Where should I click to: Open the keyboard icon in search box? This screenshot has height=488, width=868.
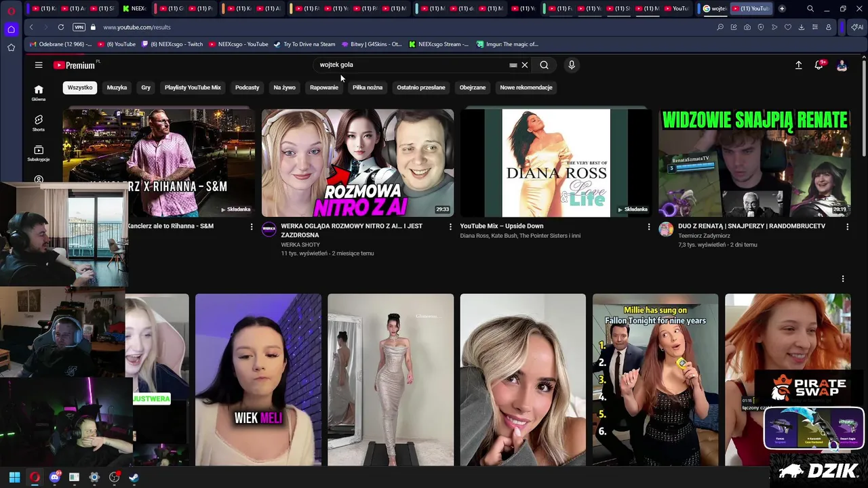(x=513, y=65)
